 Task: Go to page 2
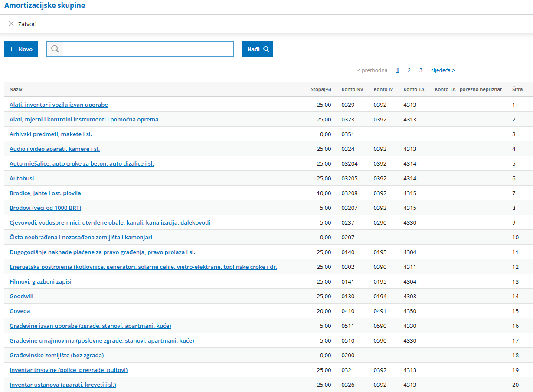point(409,70)
